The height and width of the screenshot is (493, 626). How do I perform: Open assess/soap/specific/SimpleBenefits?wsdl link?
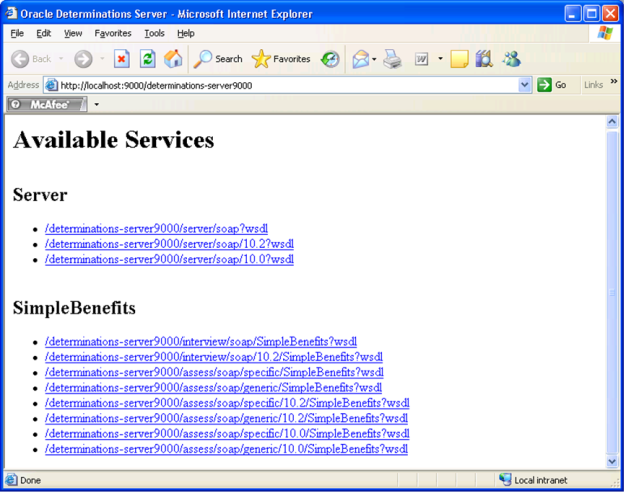pyautogui.click(x=214, y=372)
